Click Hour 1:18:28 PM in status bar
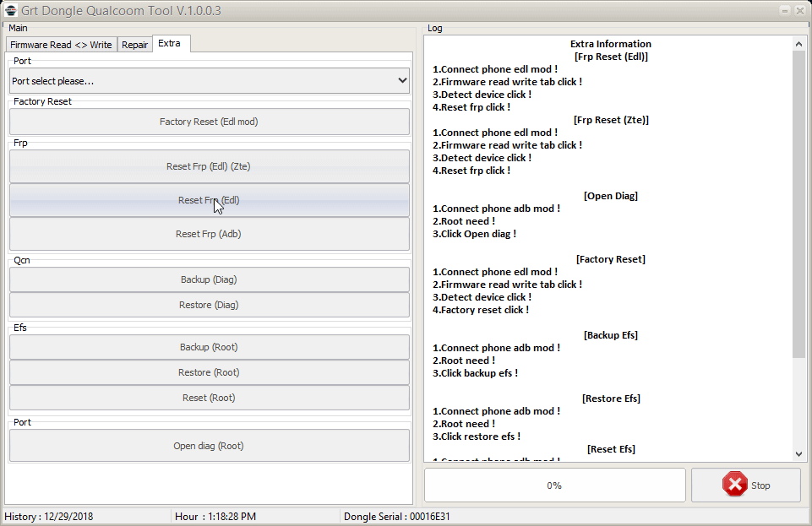Viewport: 812px width, 526px height. coord(215,516)
